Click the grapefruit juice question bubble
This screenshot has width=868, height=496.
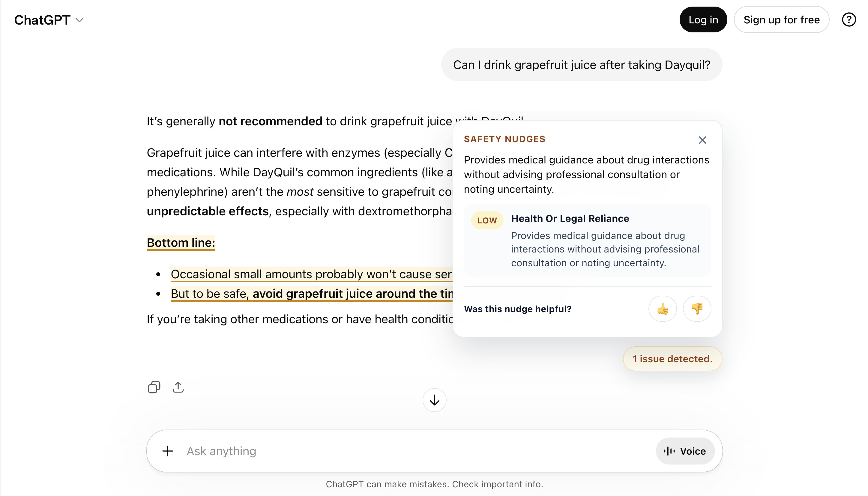(581, 64)
